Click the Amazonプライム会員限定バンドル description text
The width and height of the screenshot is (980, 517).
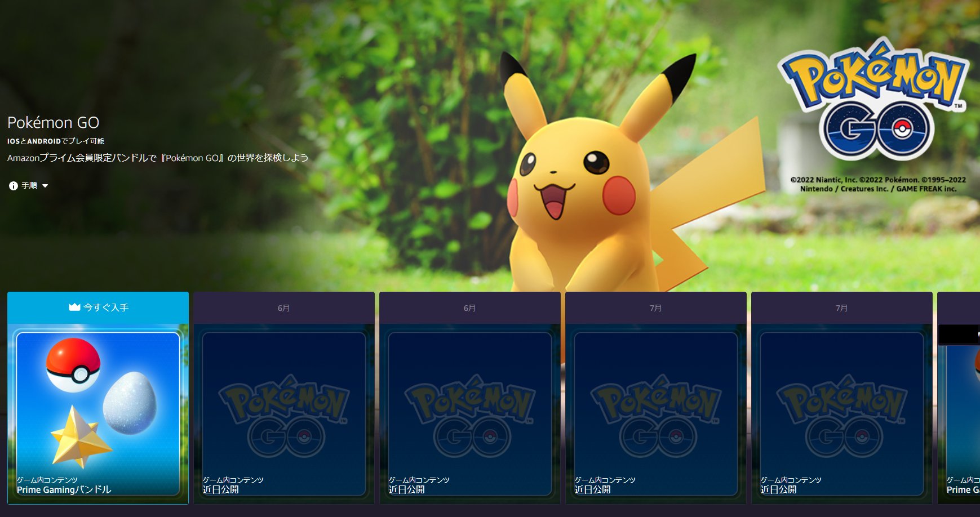(x=158, y=158)
